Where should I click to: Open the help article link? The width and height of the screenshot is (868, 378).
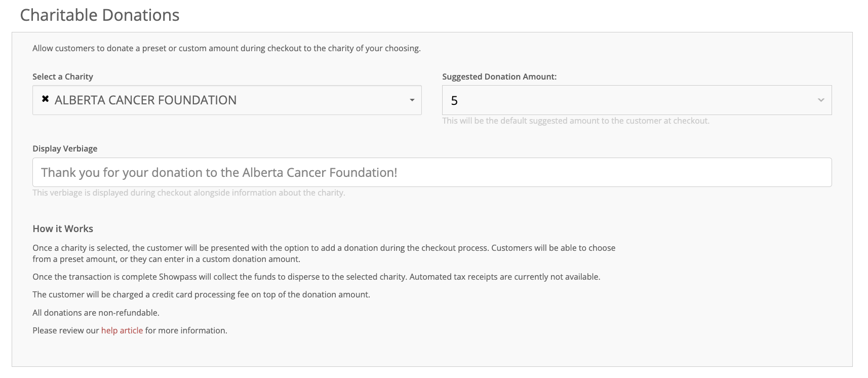click(x=122, y=330)
